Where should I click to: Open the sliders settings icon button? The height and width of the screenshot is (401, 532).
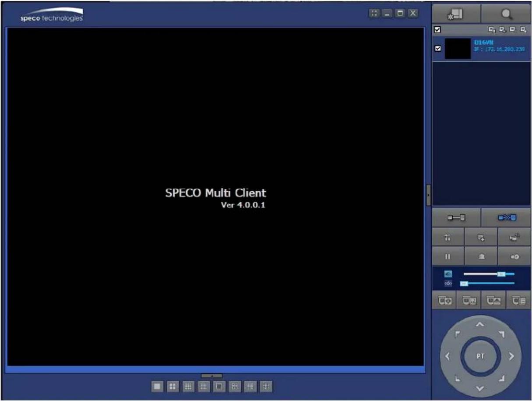click(x=448, y=237)
